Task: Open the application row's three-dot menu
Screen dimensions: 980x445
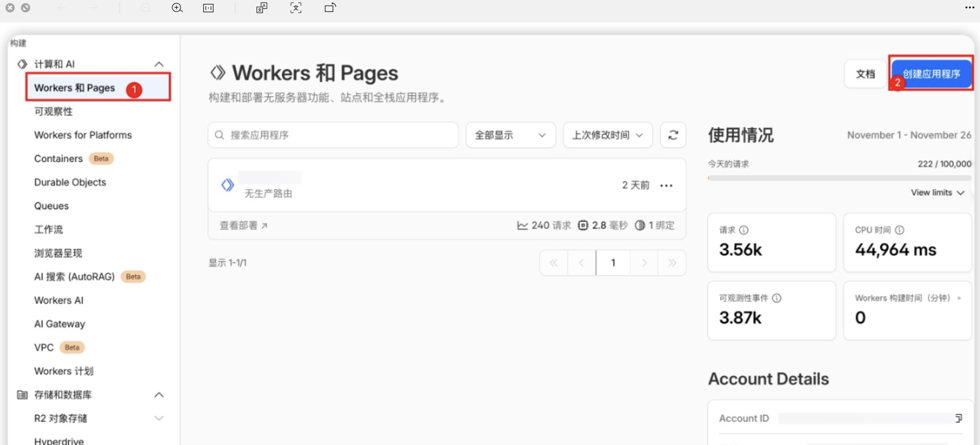Action: (x=666, y=186)
